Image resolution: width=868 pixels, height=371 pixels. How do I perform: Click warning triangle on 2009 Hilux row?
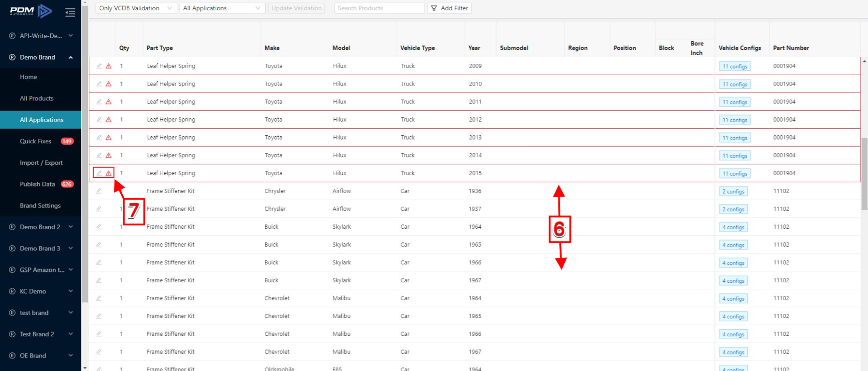click(x=109, y=66)
